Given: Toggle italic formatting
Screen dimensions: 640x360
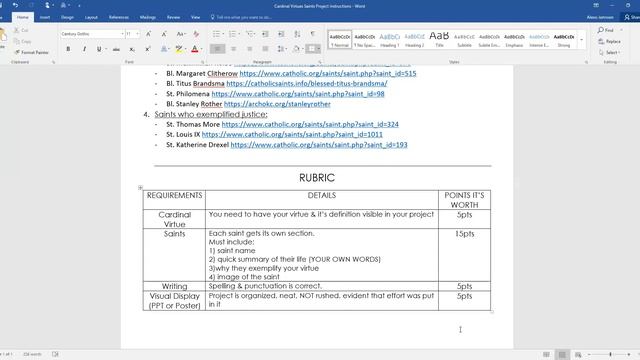Looking at the screenshot, I should (84, 49).
